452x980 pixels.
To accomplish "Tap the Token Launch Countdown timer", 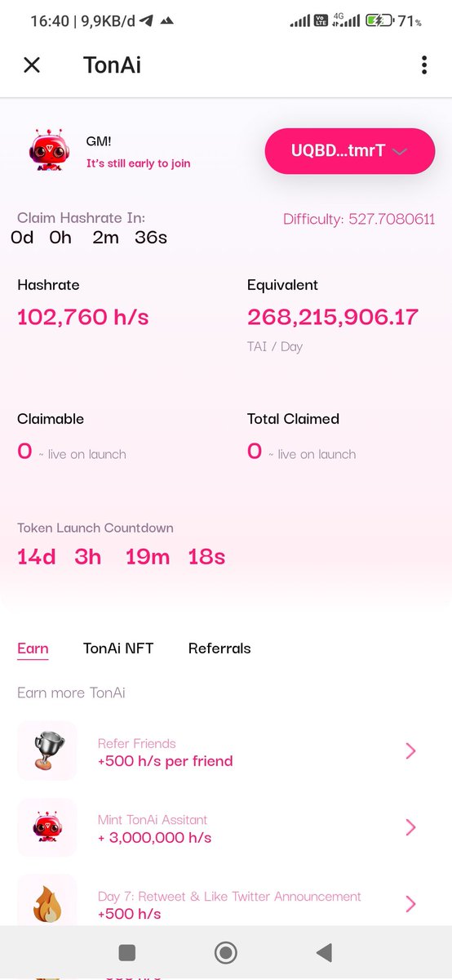I will (x=121, y=557).
